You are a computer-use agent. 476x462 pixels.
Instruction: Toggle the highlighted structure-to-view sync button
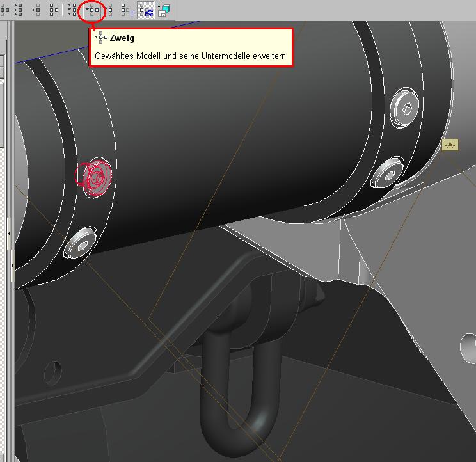tap(146, 10)
